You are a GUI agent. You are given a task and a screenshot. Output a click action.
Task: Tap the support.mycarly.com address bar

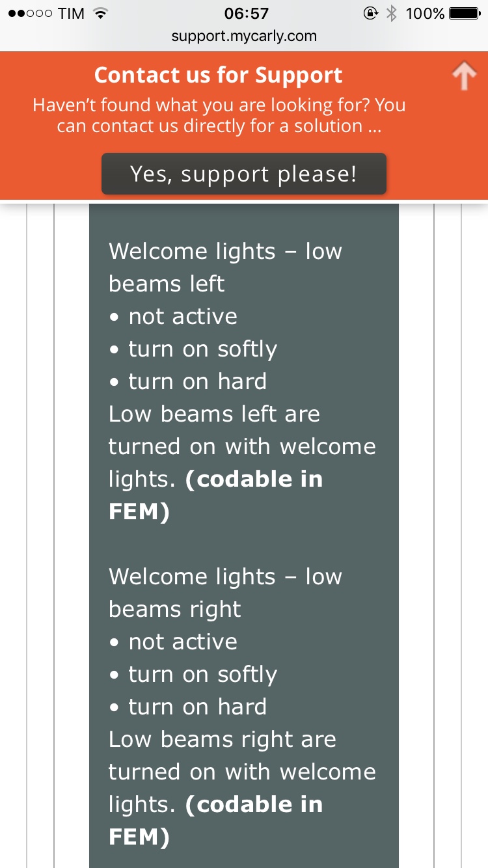tap(244, 36)
